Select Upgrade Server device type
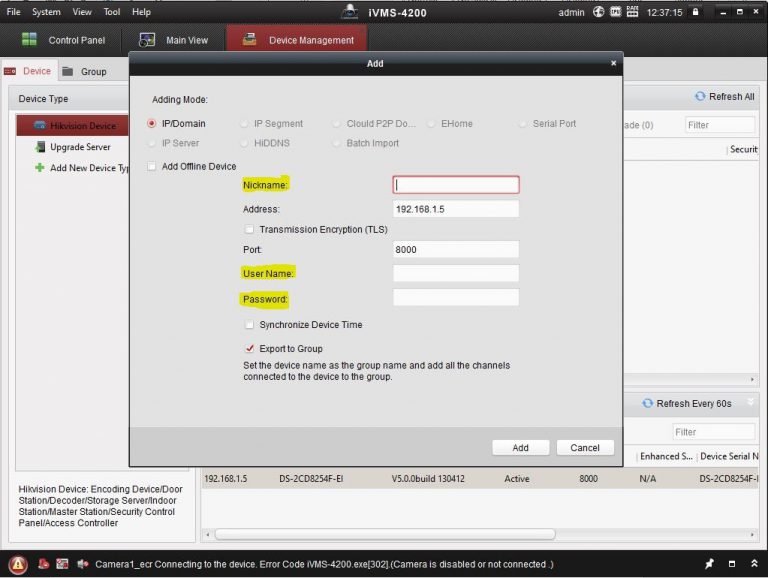Image resolution: width=768 pixels, height=578 pixels. click(x=72, y=147)
